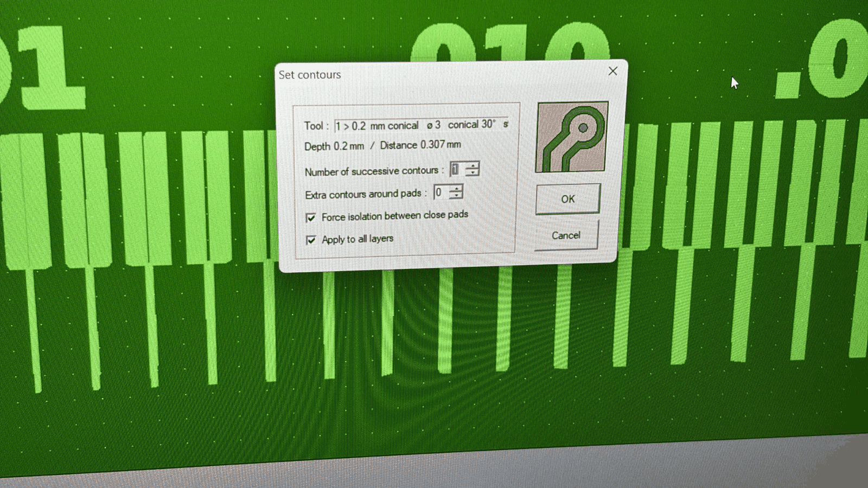Confirm contours with the OK button

567,199
